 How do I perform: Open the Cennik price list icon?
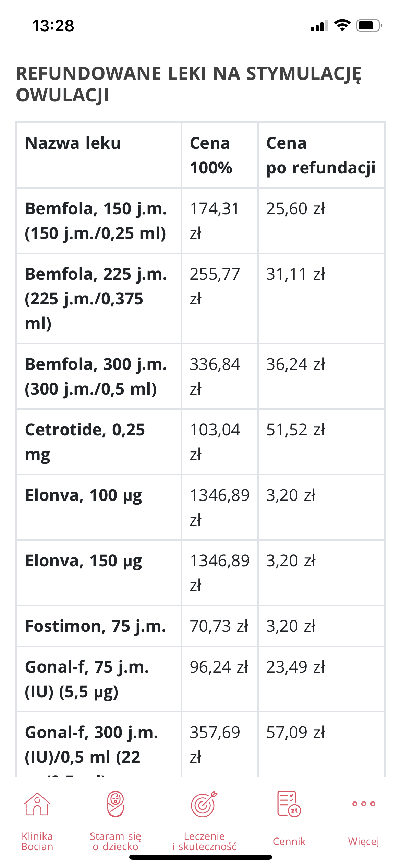coord(289,804)
